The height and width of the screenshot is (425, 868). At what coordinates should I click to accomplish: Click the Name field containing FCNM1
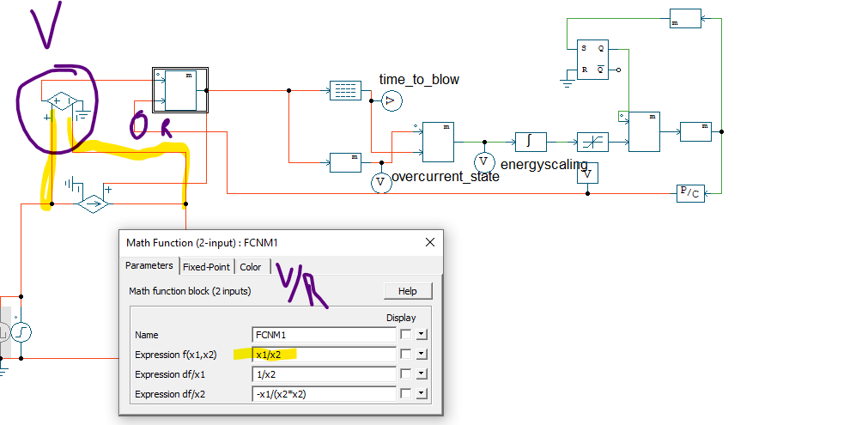(x=324, y=334)
